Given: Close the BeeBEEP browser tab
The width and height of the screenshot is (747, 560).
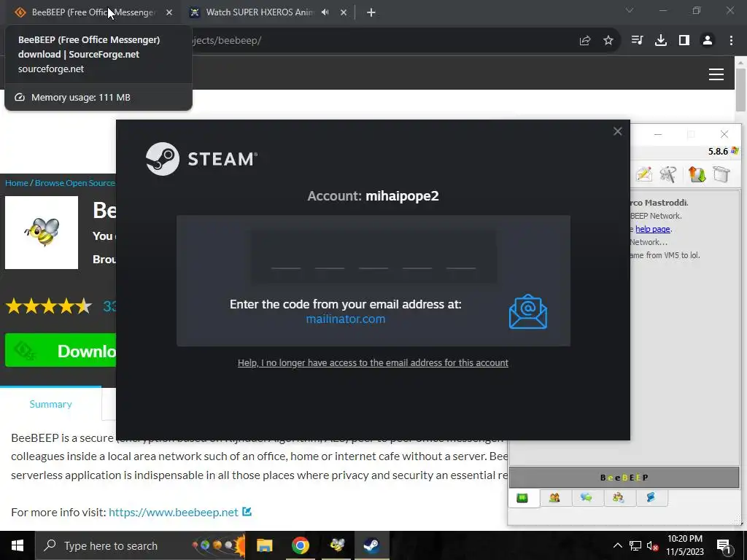Looking at the screenshot, I should tap(169, 12).
